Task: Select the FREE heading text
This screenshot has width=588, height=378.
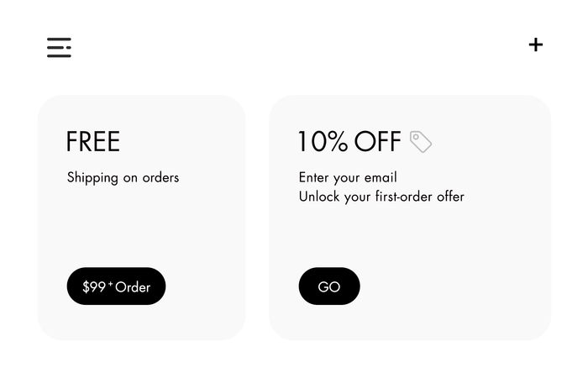Action: [93, 141]
